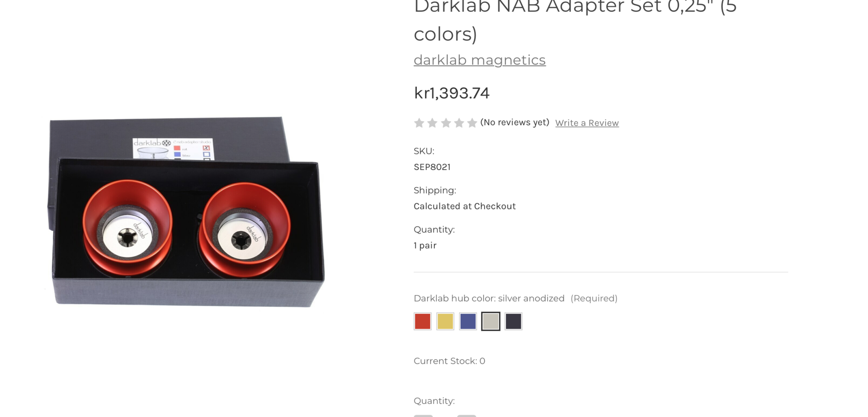Select the third rating star
Viewport: 868px width, 417px height.
tap(446, 123)
